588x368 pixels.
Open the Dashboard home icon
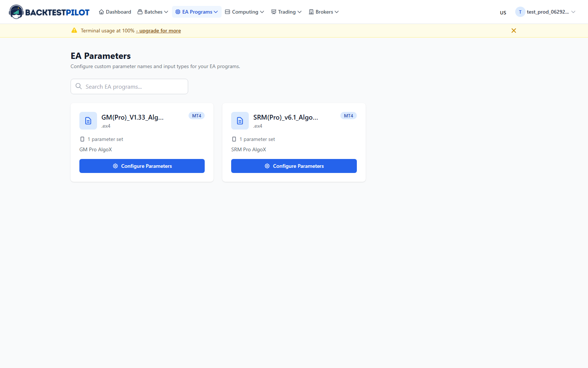coord(101,12)
